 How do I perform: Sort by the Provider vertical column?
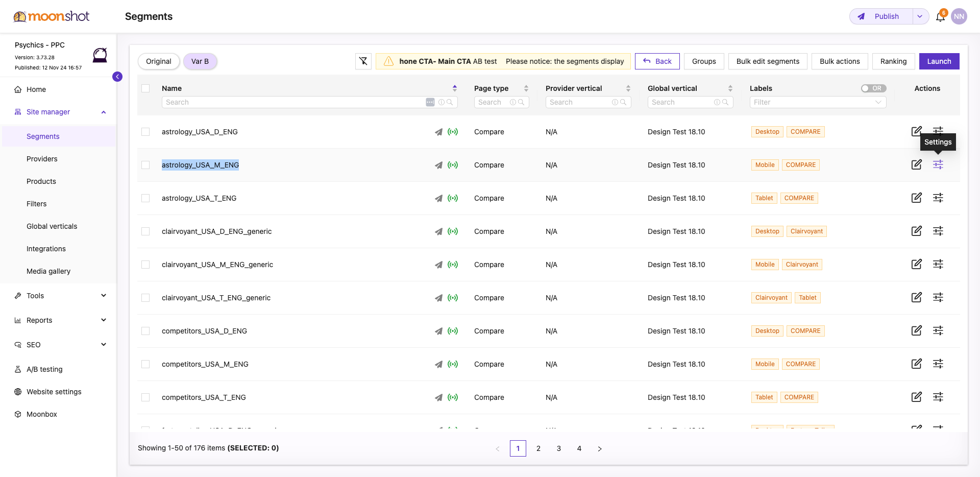(x=628, y=88)
